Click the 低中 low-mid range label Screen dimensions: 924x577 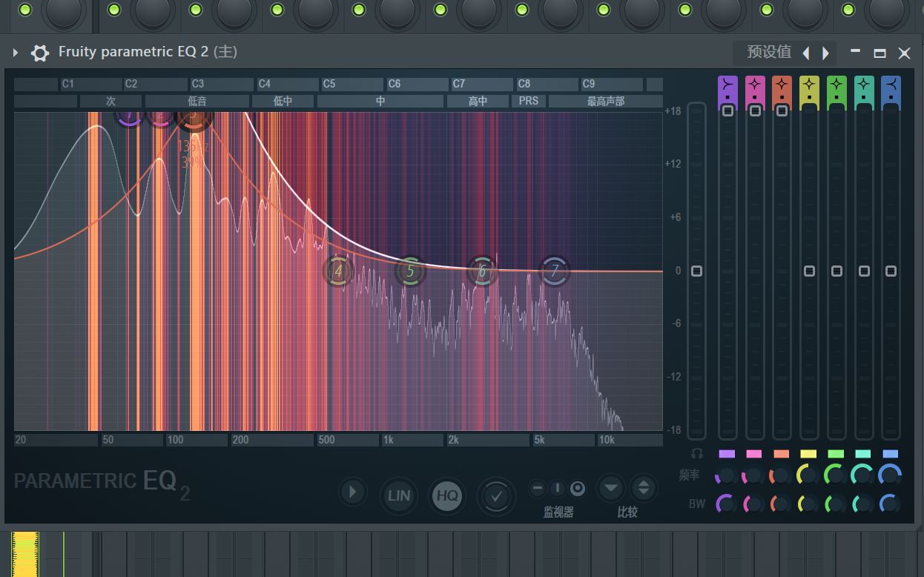283,101
